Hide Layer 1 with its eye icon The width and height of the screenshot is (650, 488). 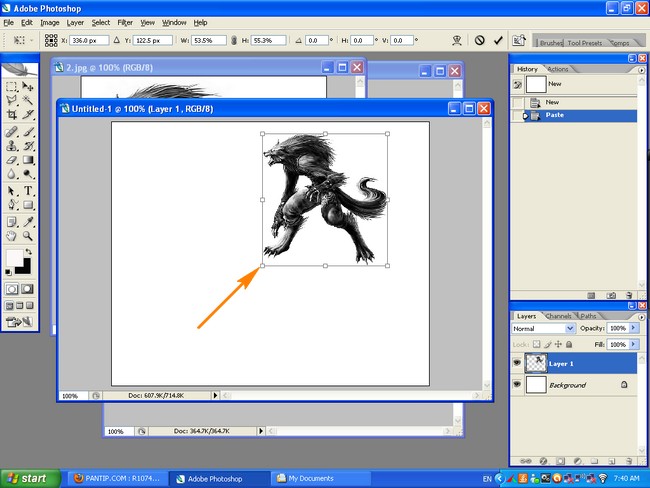coord(517,363)
